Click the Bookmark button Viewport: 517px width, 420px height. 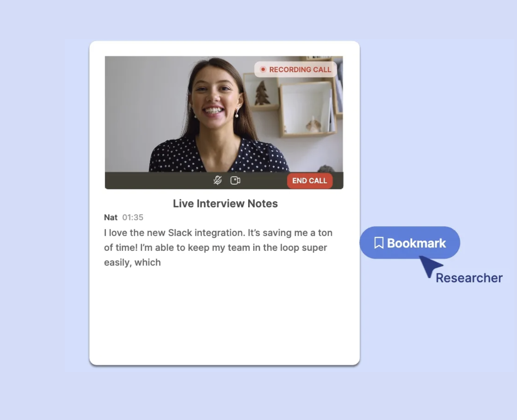pos(410,243)
